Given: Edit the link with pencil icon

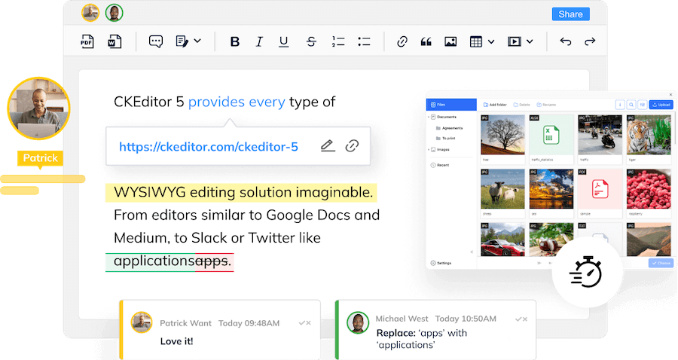Looking at the screenshot, I should 328,146.
